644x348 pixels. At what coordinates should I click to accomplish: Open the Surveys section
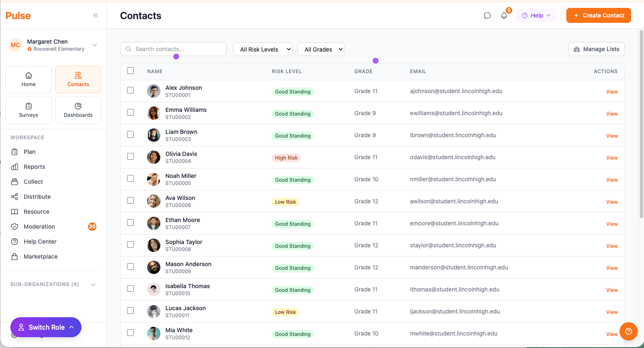(28, 110)
